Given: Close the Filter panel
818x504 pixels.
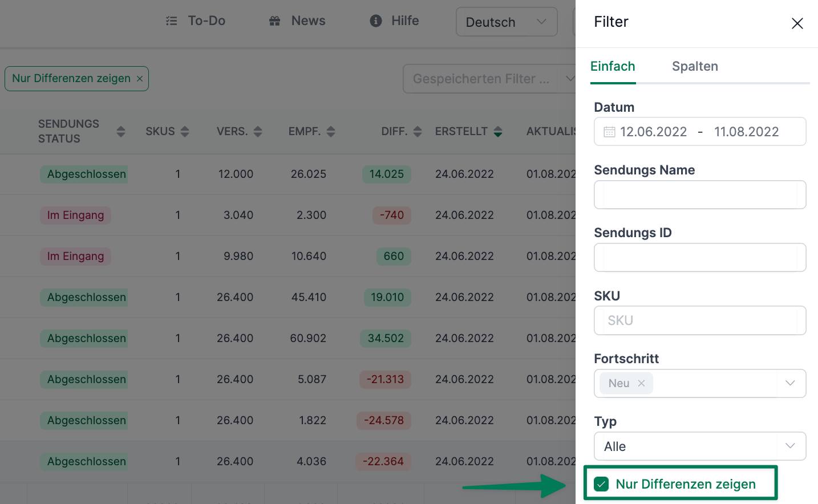Looking at the screenshot, I should [x=797, y=23].
